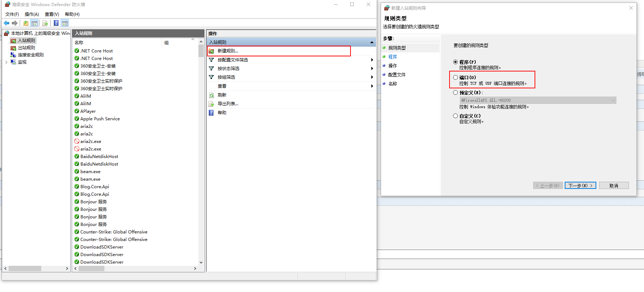Image resolution: width=644 pixels, height=292 pixels.
Task: Open the 查看(V) menu
Action: pos(52,14)
